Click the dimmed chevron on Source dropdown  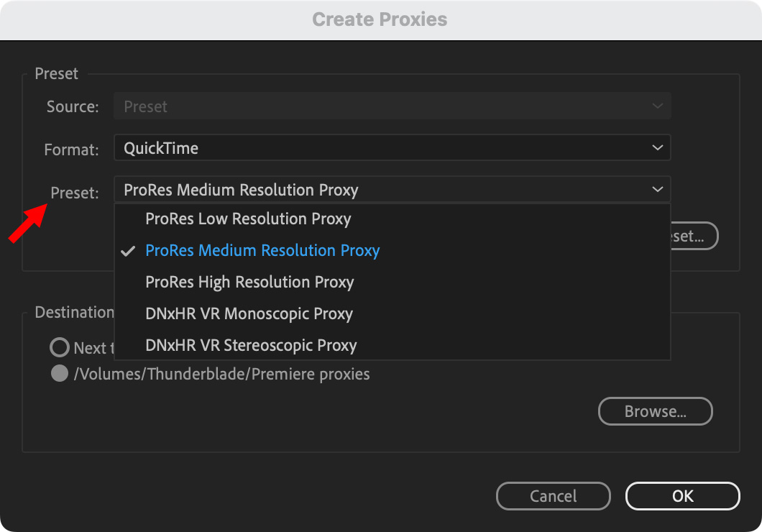[657, 106]
